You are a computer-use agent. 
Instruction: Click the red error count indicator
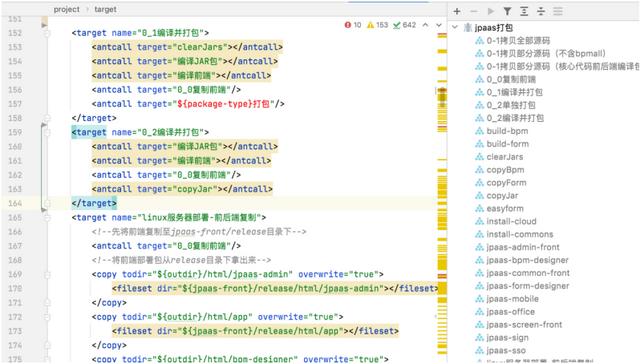(x=353, y=25)
